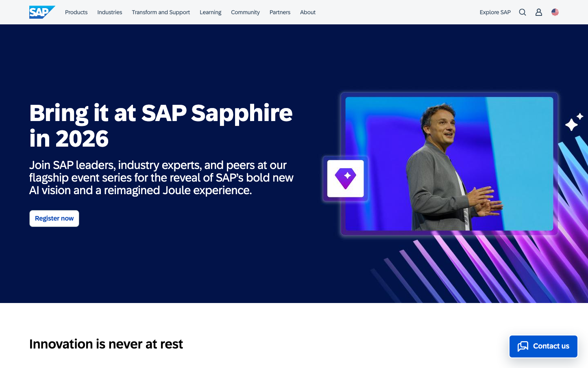Viewport: 588px width, 368px height.
Task: Expand the Products navigation menu
Action: pos(76,12)
